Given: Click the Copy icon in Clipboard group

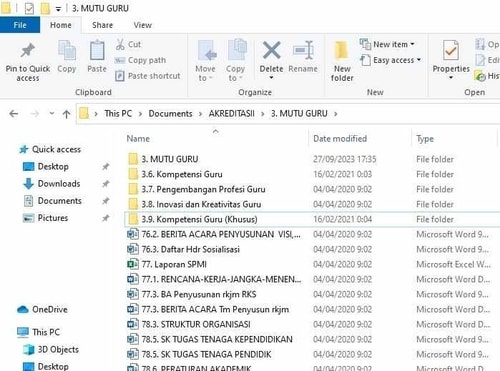Looking at the screenshot, I should click(x=67, y=51).
